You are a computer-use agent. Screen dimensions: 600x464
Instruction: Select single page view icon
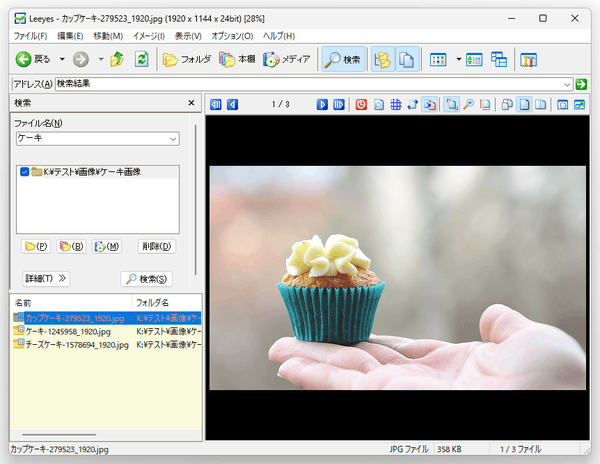coord(524,104)
